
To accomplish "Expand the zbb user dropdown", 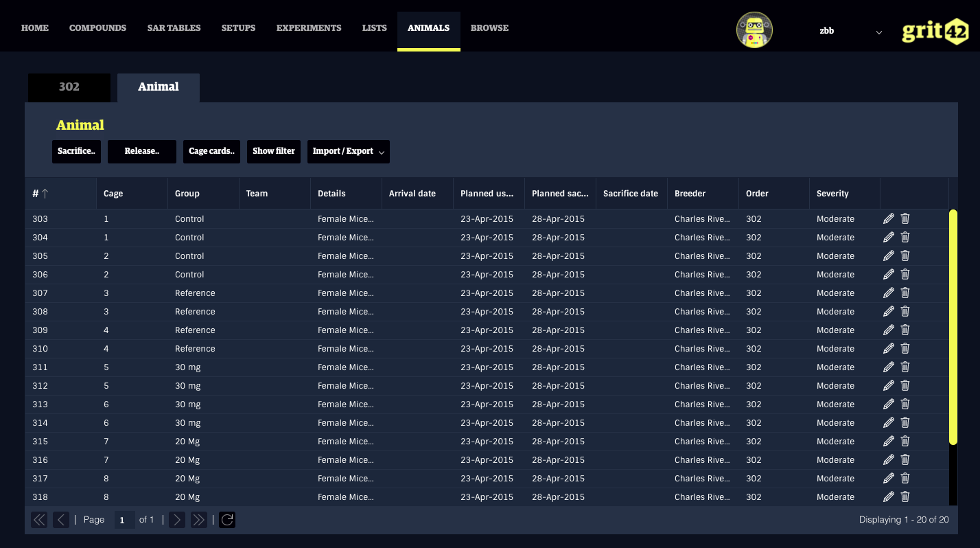I will pyautogui.click(x=878, y=32).
